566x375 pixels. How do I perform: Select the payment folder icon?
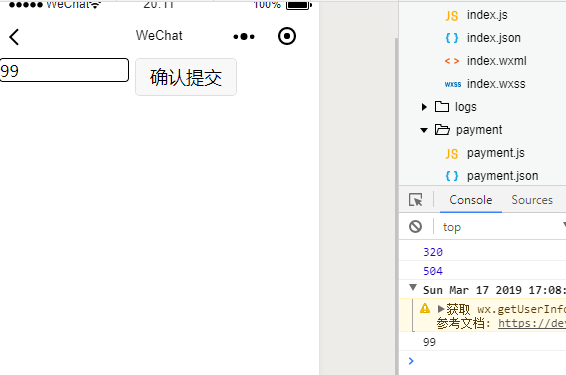pyautogui.click(x=442, y=130)
